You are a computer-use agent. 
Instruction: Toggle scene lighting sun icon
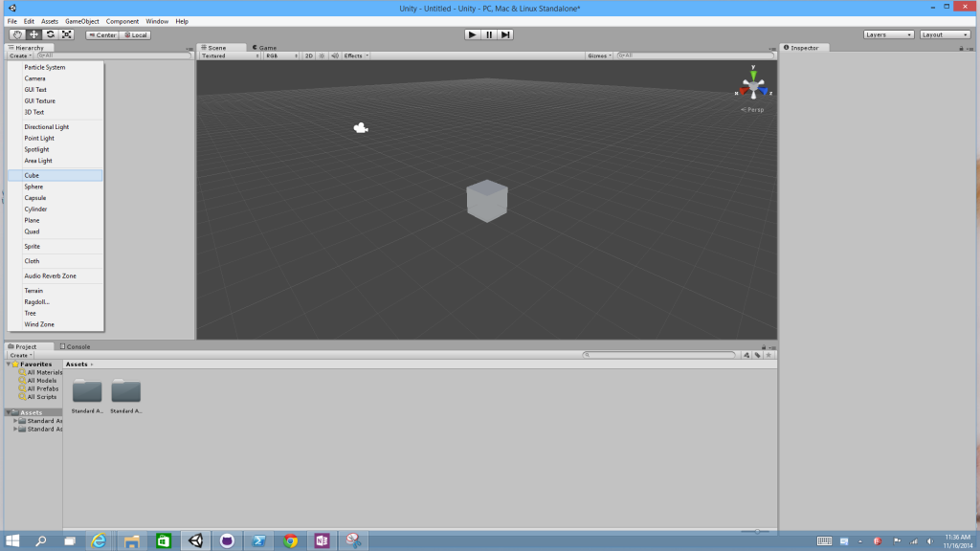click(x=322, y=55)
